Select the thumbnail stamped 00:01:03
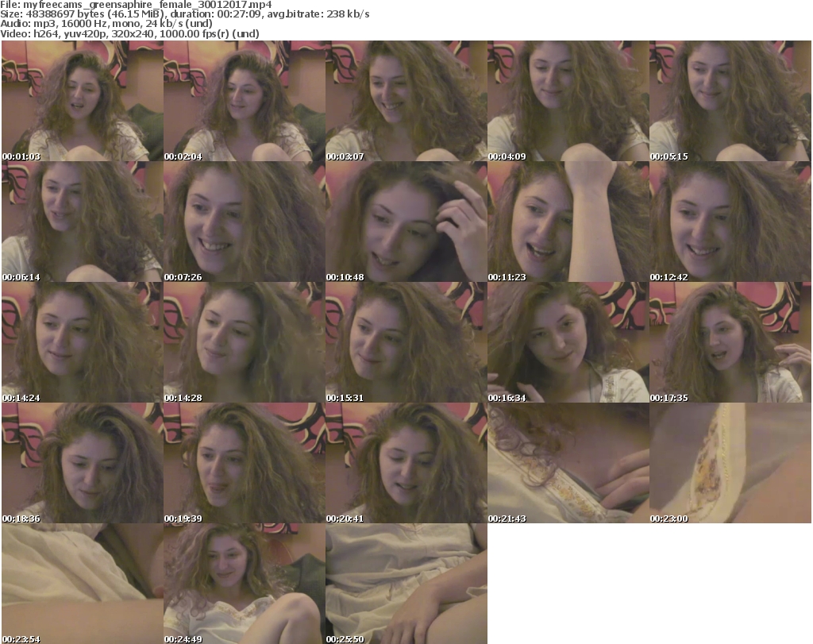813x644 pixels. (83, 101)
